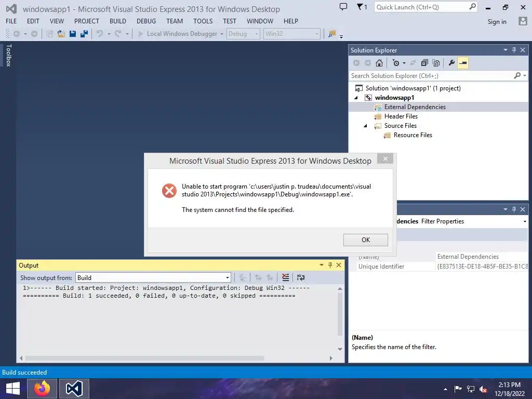The width and height of the screenshot is (532, 399).
Task: Open the Pending Changes Filter dropdown arrow
Action: [404, 63]
